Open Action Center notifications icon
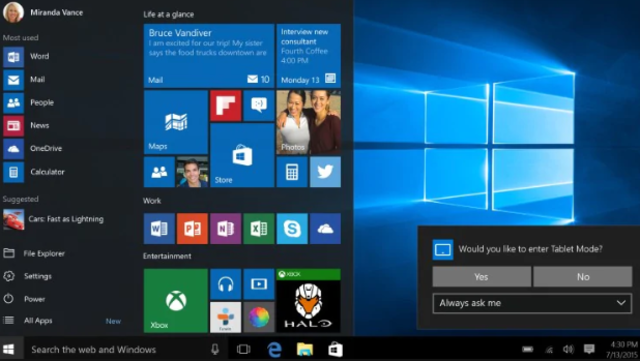Image resolution: width=640 pixels, height=361 pixels. (x=589, y=349)
